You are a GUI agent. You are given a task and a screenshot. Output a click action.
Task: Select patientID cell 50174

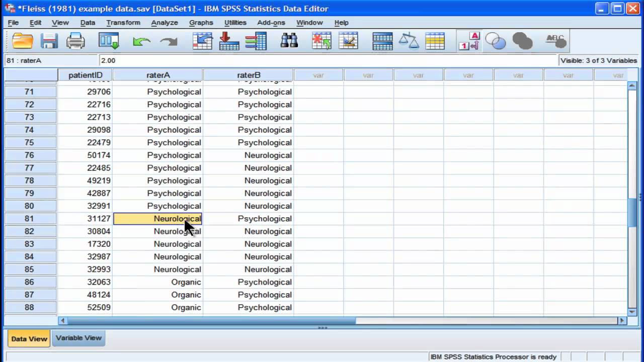pos(85,155)
